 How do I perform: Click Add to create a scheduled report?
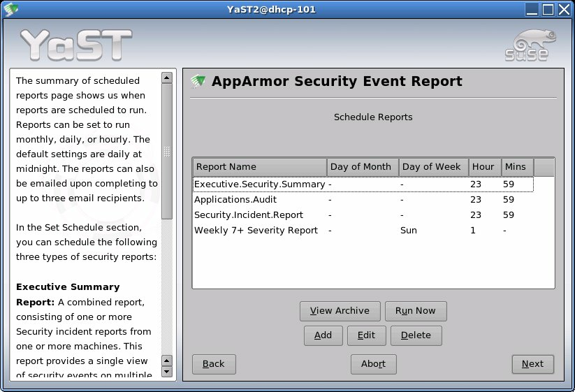click(323, 335)
